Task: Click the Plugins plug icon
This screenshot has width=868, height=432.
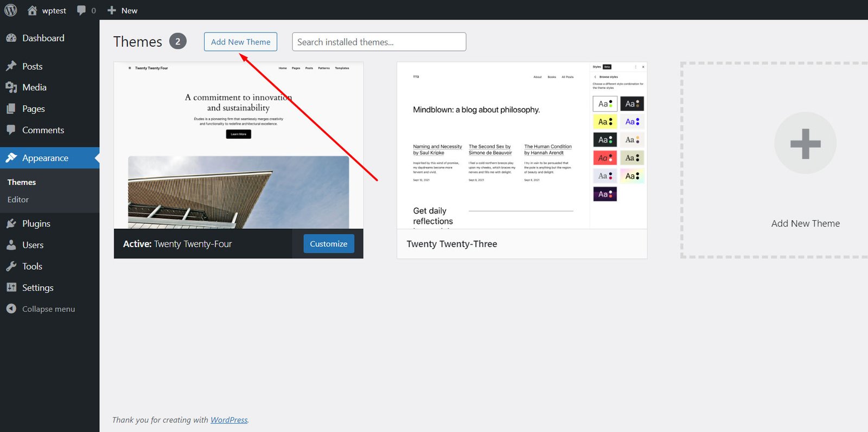Action: (11, 223)
